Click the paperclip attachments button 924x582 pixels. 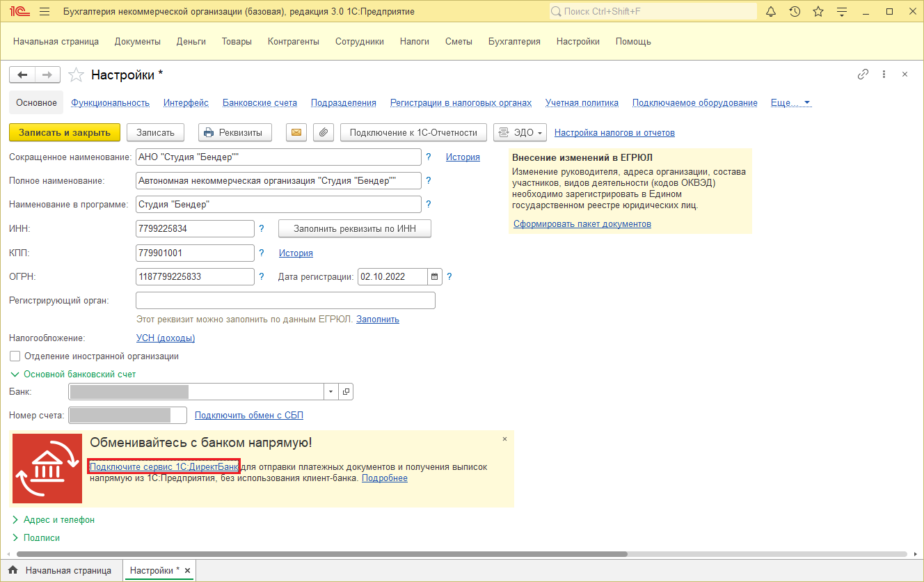(x=324, y=132)
